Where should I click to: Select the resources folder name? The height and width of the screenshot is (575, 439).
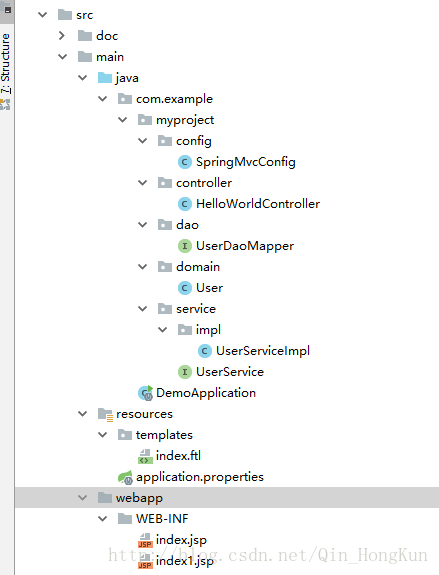click(144, 414)
